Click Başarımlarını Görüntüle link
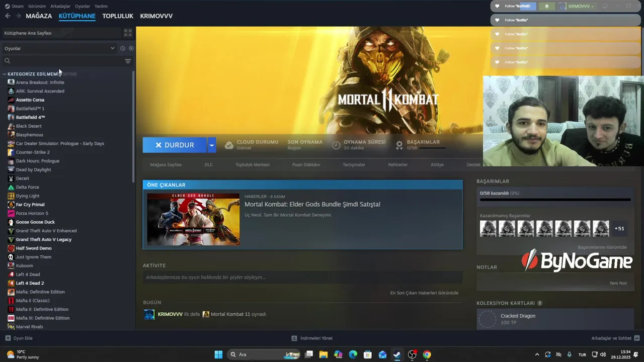 [x=602, y=247]
